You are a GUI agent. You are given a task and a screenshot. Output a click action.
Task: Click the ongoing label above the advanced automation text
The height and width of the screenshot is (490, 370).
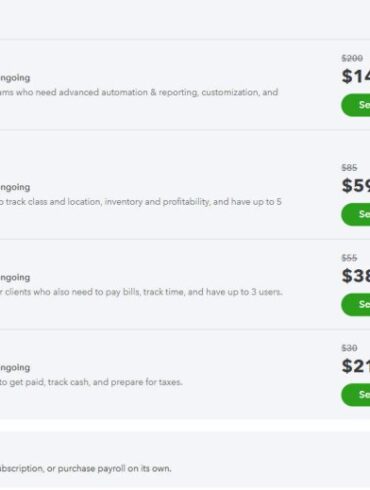15,78
